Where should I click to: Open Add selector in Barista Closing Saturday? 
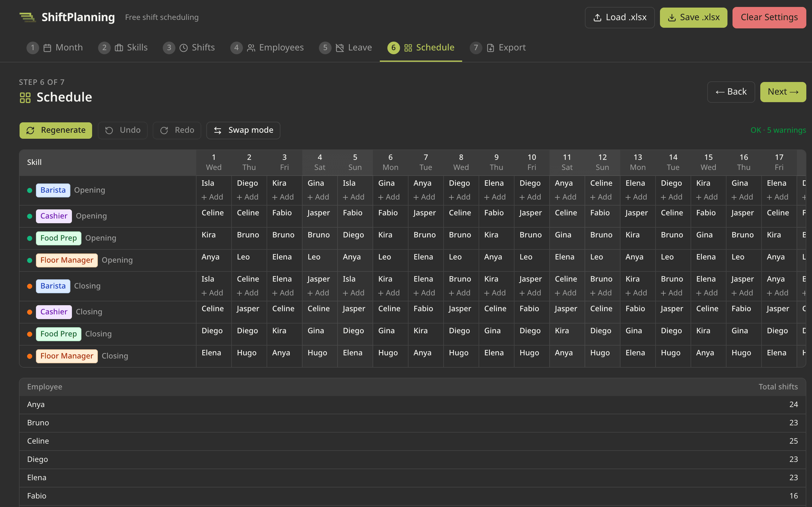[x=318, y=292]
